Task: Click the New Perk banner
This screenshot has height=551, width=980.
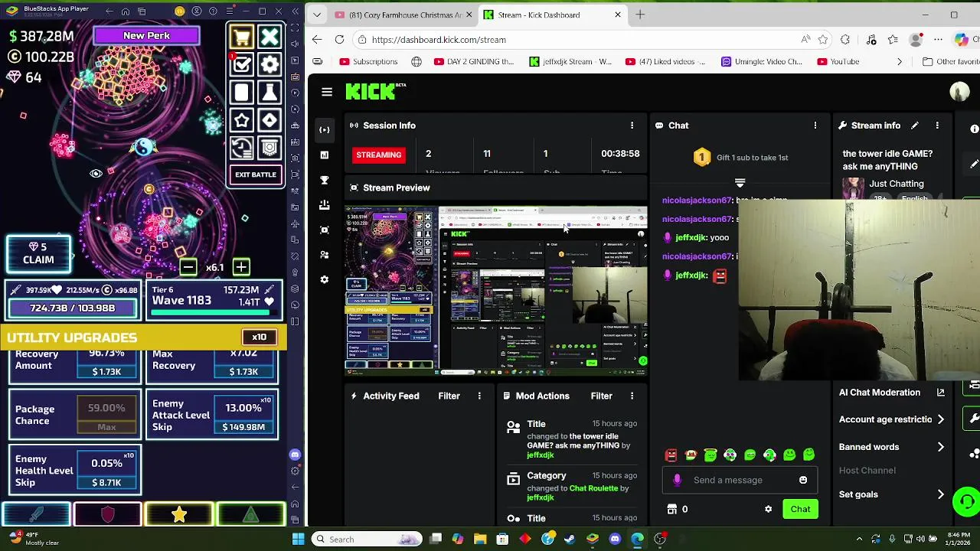Action: tap(146, 35)
